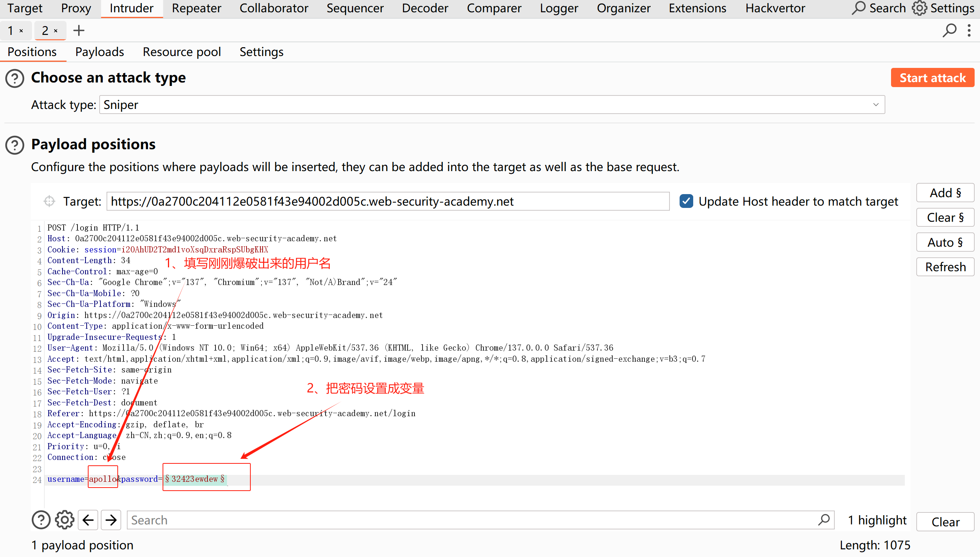Open the three-dot tab options menu
The height and width of the screenshot is (557, 980).
click(x=969, y=30)
